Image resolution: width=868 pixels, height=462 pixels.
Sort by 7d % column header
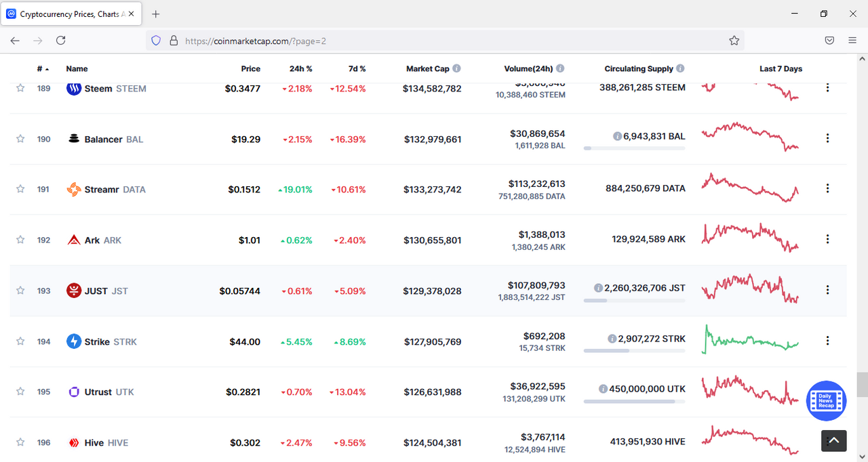tap(357, 68)
